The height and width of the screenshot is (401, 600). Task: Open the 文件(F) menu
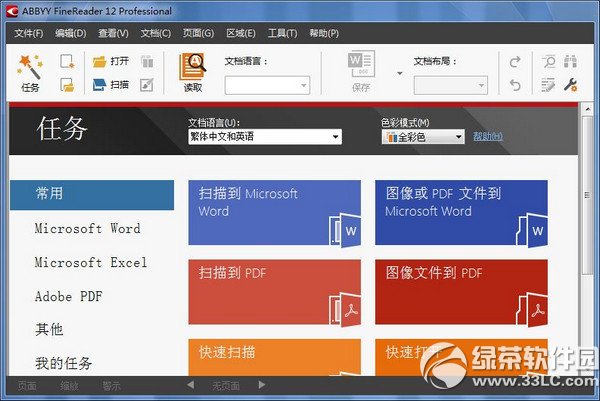point(29,33)
